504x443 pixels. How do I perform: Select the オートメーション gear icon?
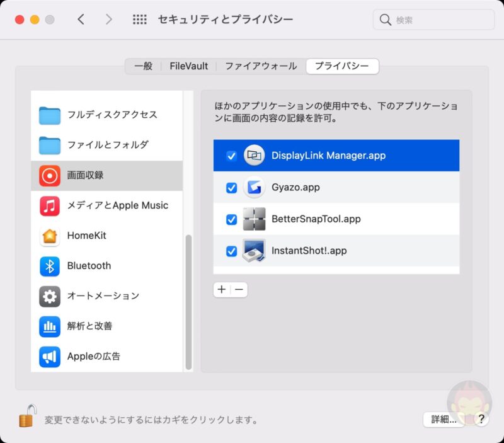[49, 296]
